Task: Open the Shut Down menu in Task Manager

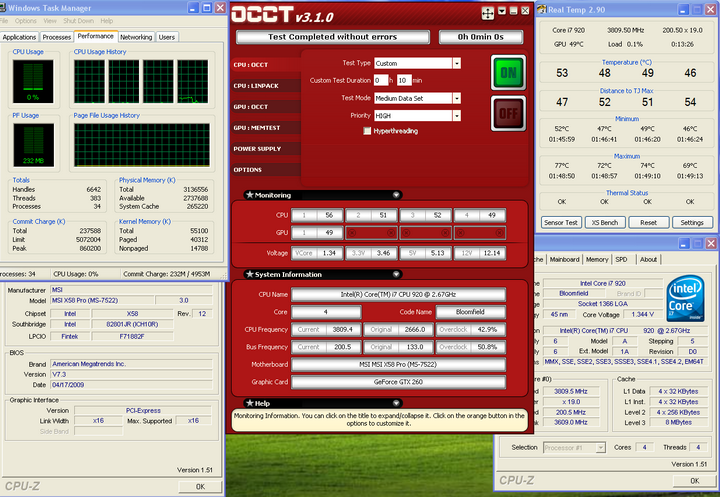Action: [x=79, y=21]
